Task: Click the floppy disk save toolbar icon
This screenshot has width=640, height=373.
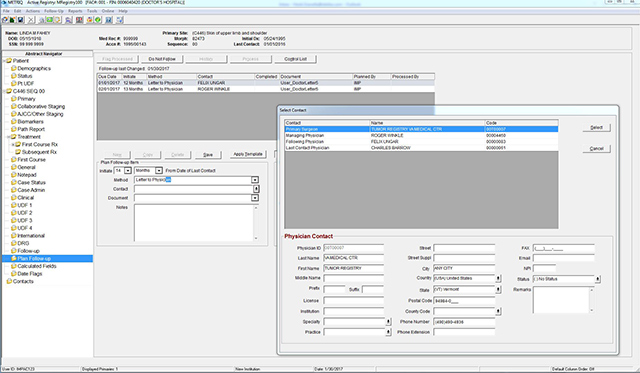Action: coord(20,20)
